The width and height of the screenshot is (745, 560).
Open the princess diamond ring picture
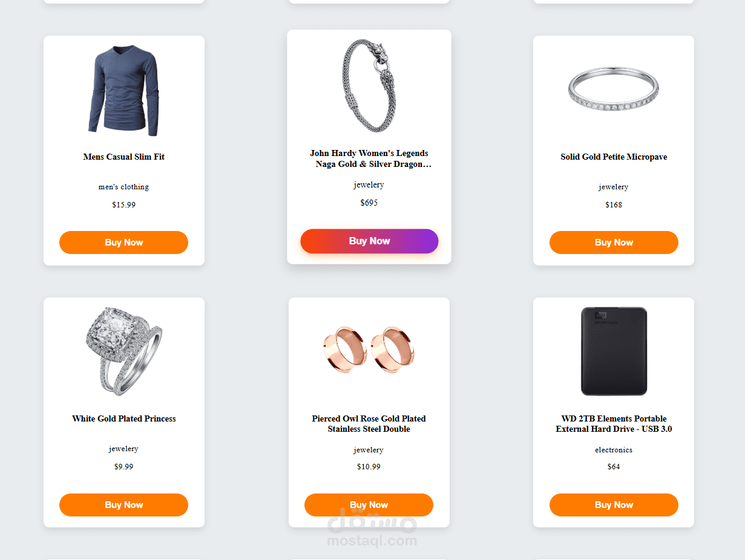123,351
